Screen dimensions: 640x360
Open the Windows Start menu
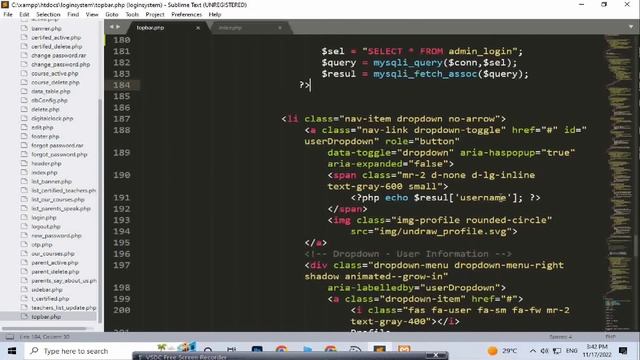pos(12,351)
